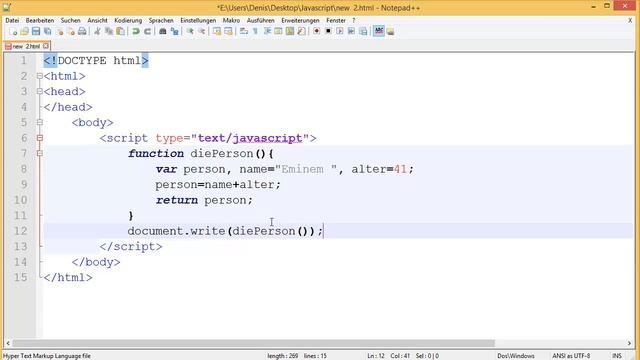
Task: Collapse the body fold marker on line 5
Action: pos(40,122)
